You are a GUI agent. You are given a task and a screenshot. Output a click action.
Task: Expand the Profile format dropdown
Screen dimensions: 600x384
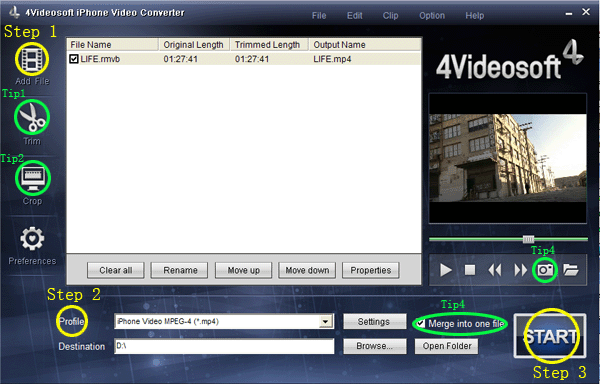[326, 322]
